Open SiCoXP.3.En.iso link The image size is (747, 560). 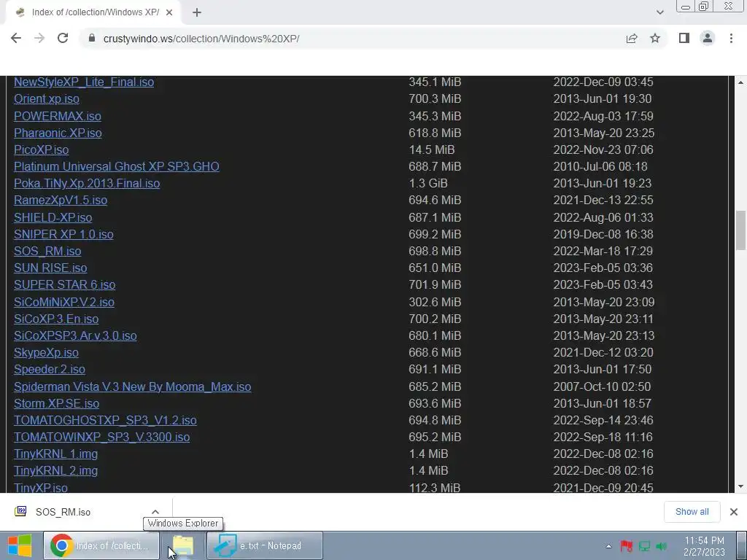pyautogui.click(x=56, y=319)
